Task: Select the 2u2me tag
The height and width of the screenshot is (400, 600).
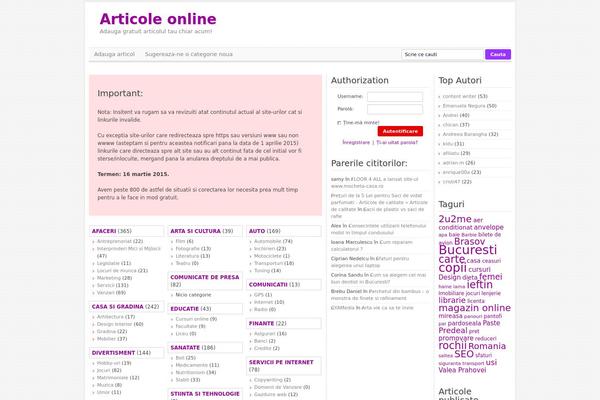Action: tap(455, 219)
